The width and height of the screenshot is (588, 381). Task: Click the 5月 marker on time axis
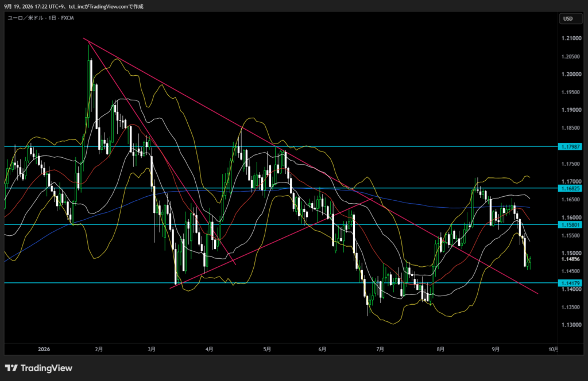pyautogui.click(x=266, y=349)
